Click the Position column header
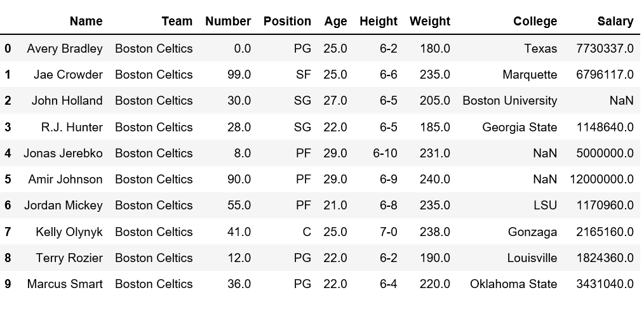Viewport: 644px width, 309px height. [287, 21]
